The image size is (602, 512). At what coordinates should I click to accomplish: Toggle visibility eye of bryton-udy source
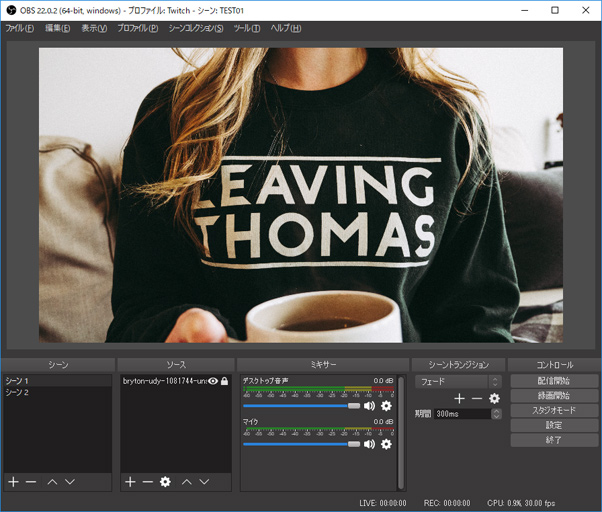pos(213,381)
